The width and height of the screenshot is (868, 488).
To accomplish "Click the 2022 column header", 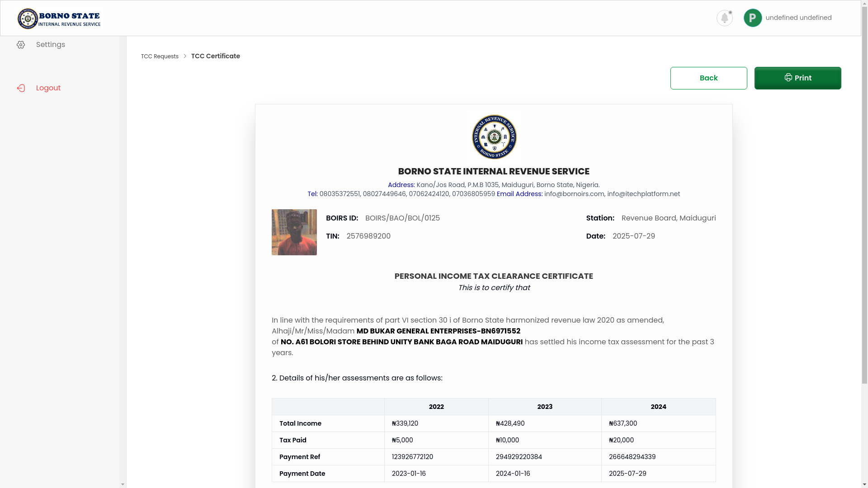I will (x=436, y=407).
